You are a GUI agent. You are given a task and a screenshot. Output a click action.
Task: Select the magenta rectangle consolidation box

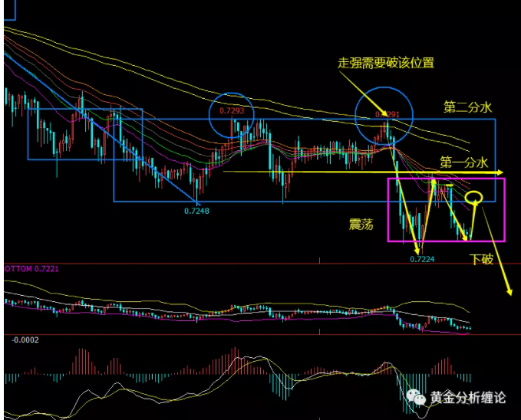click(447, 241)
